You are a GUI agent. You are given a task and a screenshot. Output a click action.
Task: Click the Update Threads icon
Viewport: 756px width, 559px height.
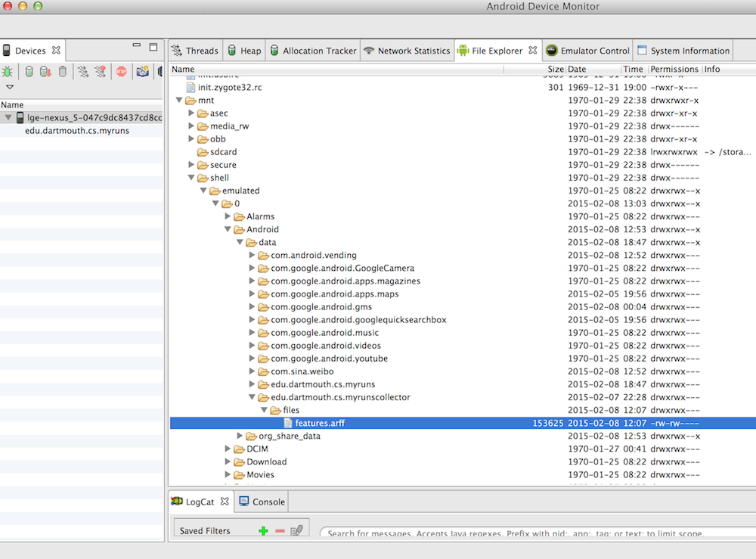pyautogui.click(x=83, y=72)
